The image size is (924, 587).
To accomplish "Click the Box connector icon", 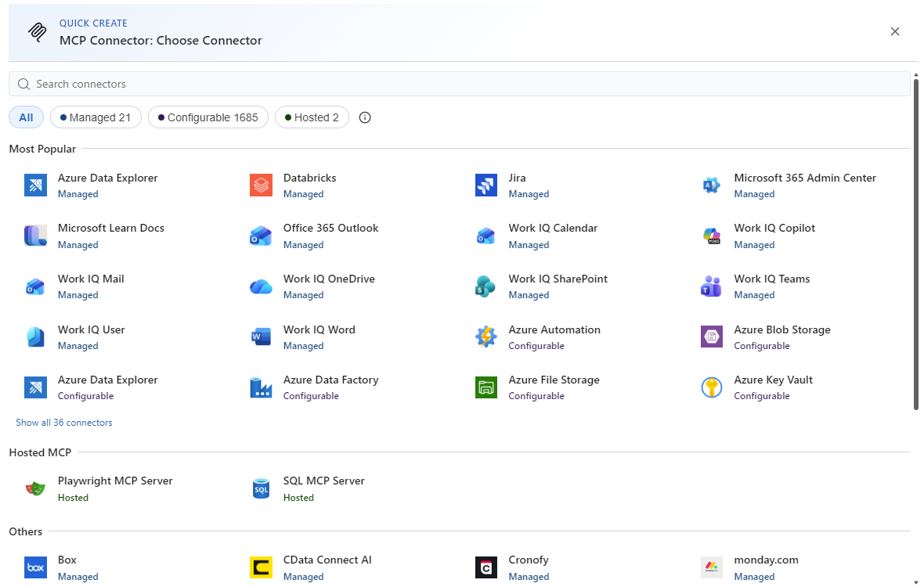I will pyautogui.click(x=35, y=568).
